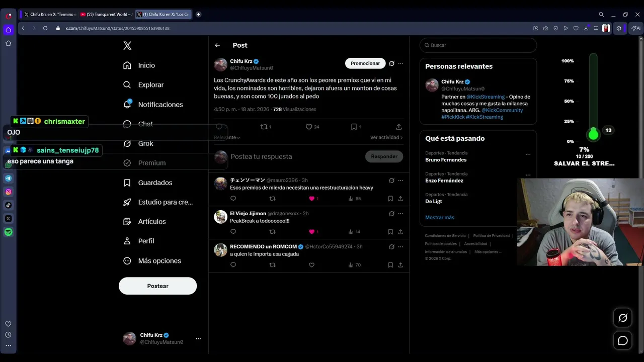Open Opera sidebar bookmarks star icon

click(9, 43)
